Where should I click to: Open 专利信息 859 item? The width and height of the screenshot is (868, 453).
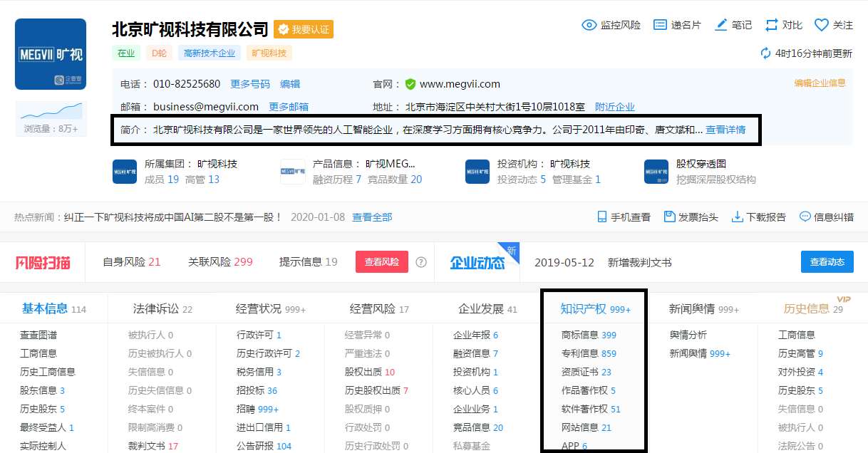(589, 353)
